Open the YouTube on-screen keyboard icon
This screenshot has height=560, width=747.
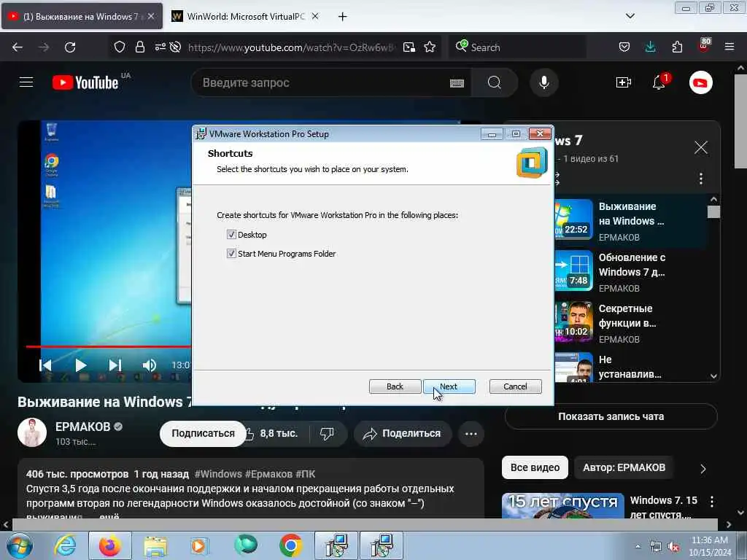[x=457, y=83]
